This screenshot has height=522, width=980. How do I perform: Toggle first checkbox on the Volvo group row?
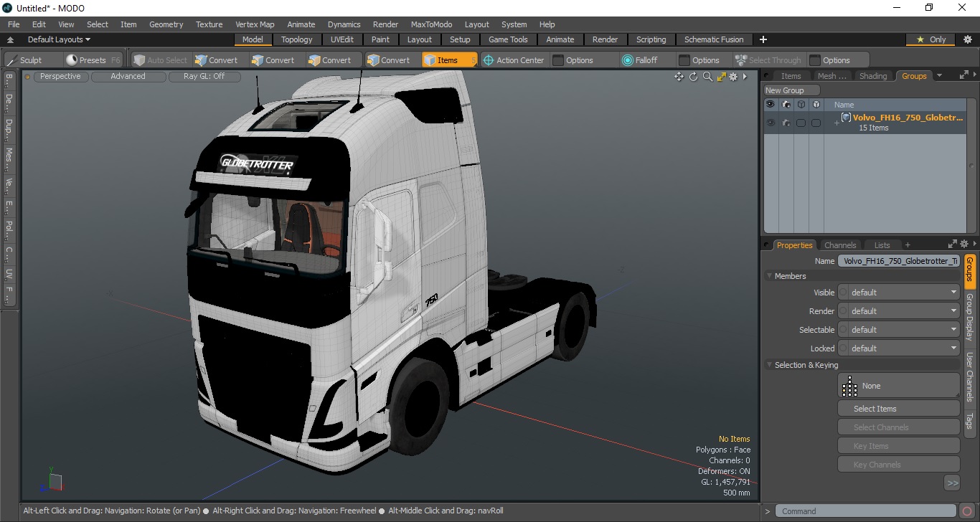(801, 123)
